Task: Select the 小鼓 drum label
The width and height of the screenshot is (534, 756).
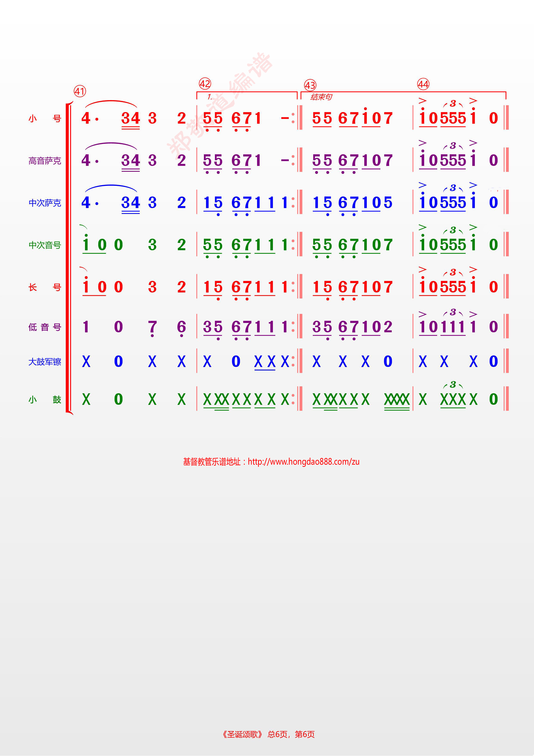Action: click(45, 400)
